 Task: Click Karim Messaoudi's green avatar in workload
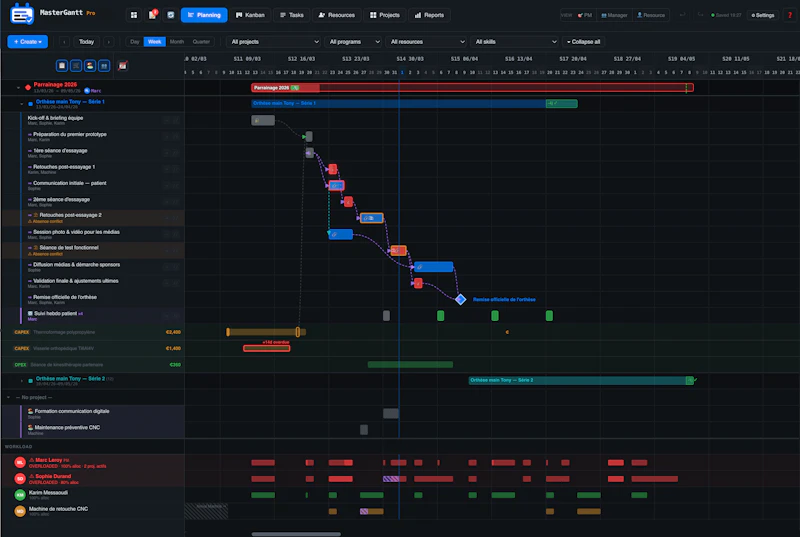pos(20,495)
